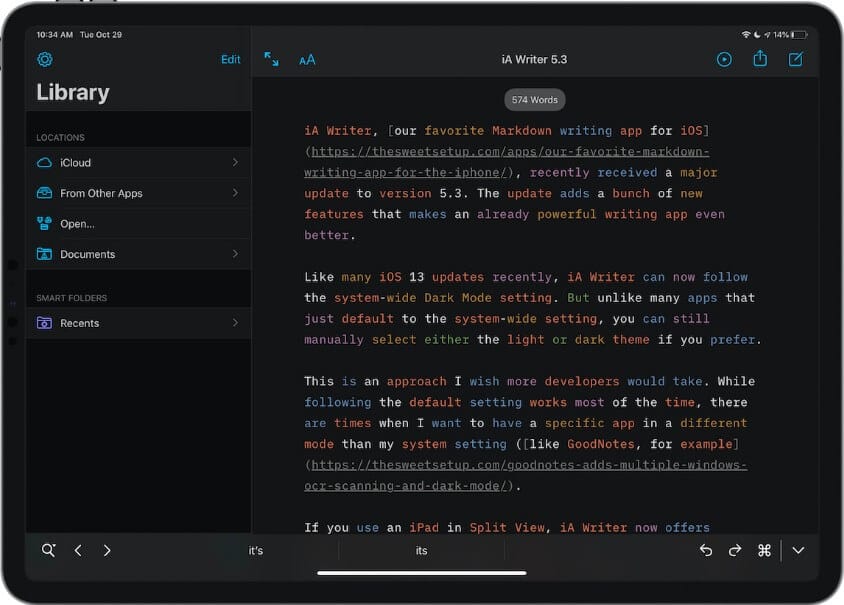Open the iCloud location
Viewport: 844px width, 605px height.
(138, 163)
